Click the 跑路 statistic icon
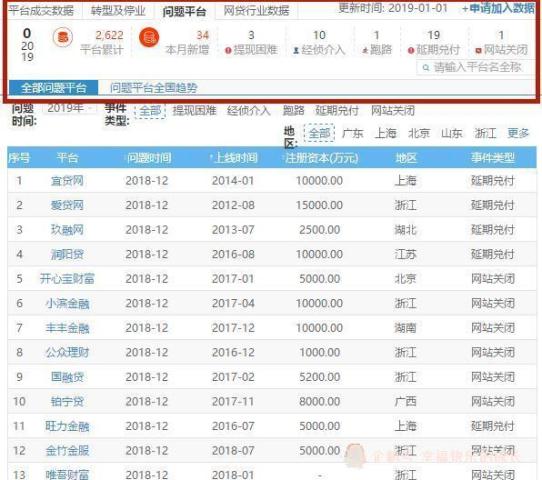The height and width of the screenshot is (480, 542). pyautogui.click(x=365, y=51)
